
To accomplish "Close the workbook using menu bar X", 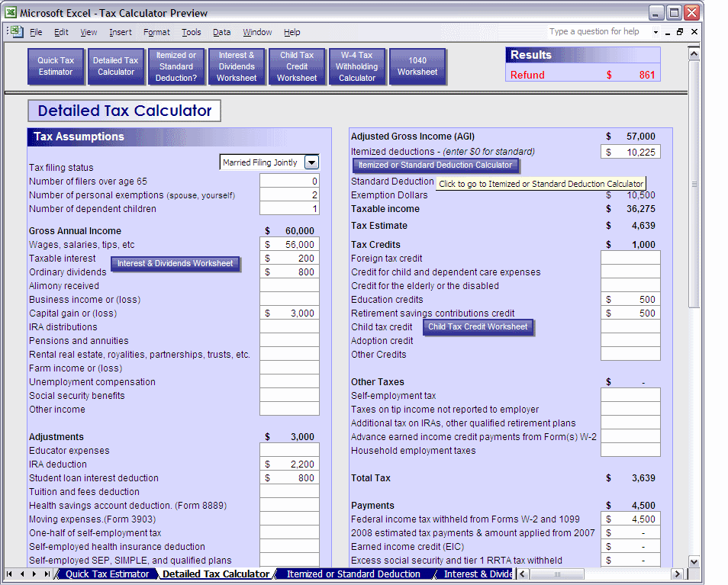I will (694, 32).
